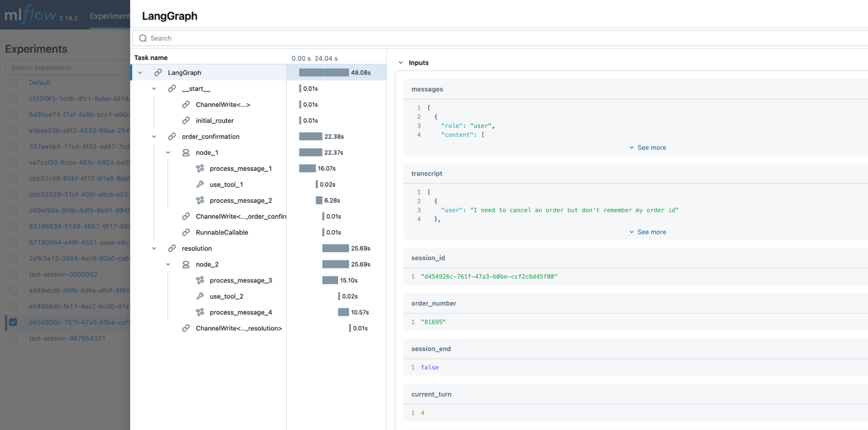Collapse the LangGraph root span tree
Image resolution: width=868 pixels, height=430 pixels.
click(x=140, y=72)
